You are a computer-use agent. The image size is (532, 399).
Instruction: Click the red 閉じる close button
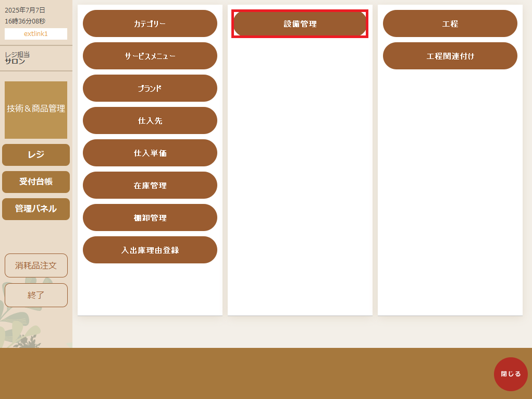511,374
